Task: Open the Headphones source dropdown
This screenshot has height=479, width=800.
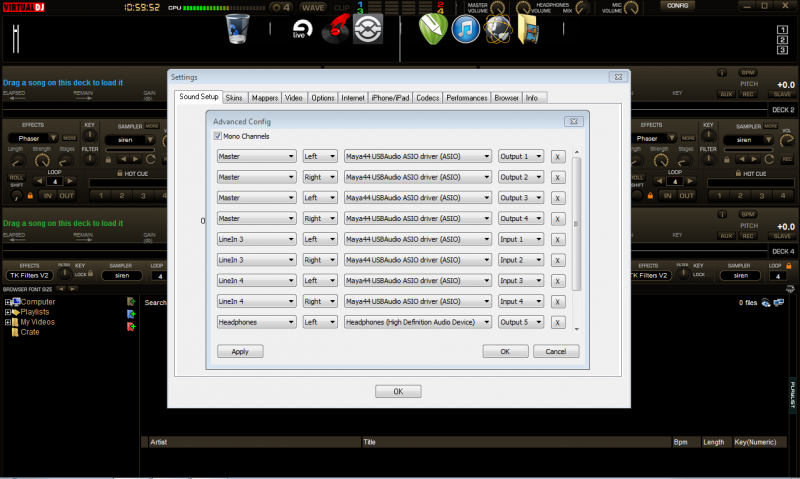Action: (257, 322)
